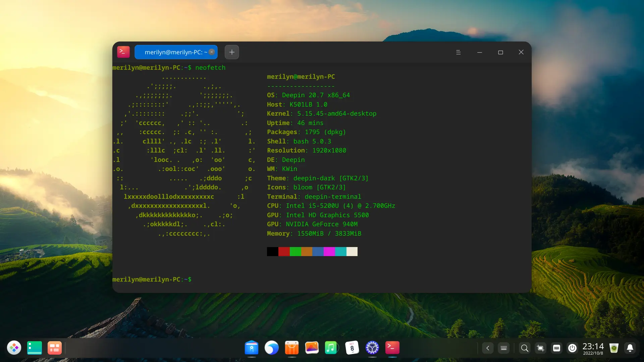644x362 pixels.
Task: Open the Music app from dock
Action: tap(331, 348)
